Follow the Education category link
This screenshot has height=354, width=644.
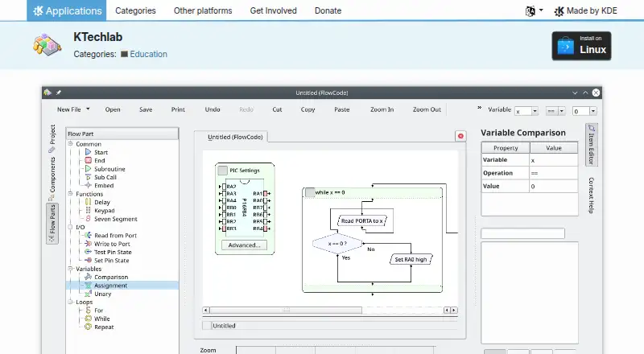[x=148, y=54]
